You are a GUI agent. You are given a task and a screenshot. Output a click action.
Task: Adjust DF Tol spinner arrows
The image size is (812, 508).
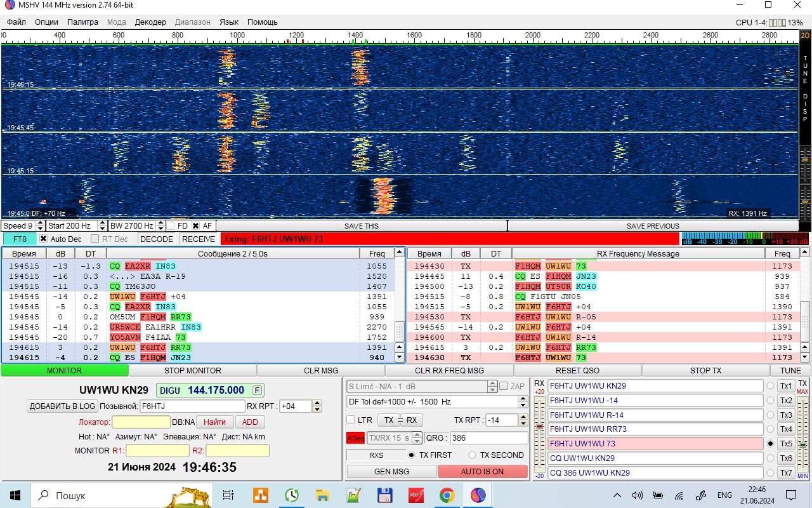pos(523,401)
